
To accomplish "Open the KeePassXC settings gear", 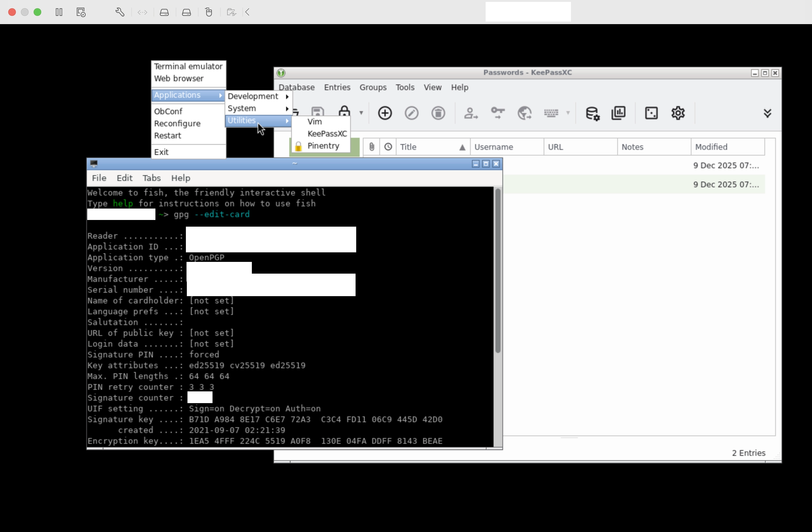I will pyautogui.click(x=678, y=113).
